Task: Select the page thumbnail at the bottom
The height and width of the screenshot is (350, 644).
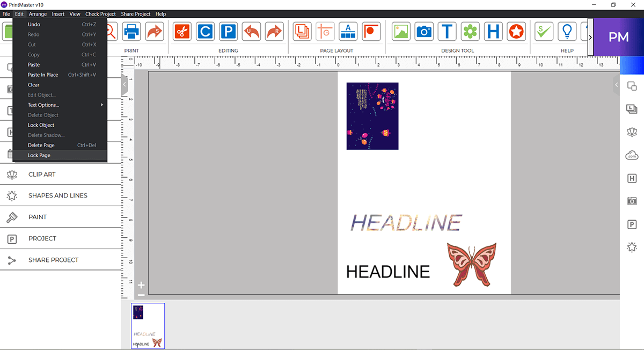Action: pos(148,326)
